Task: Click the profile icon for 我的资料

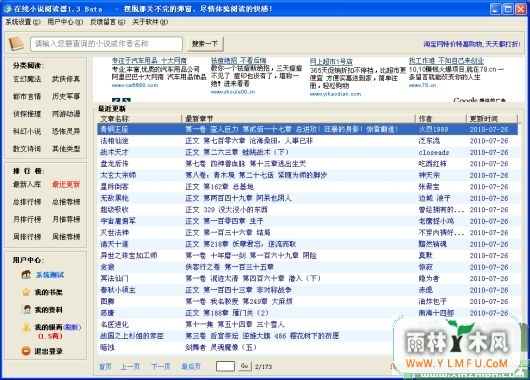Action: coord(26,309)
